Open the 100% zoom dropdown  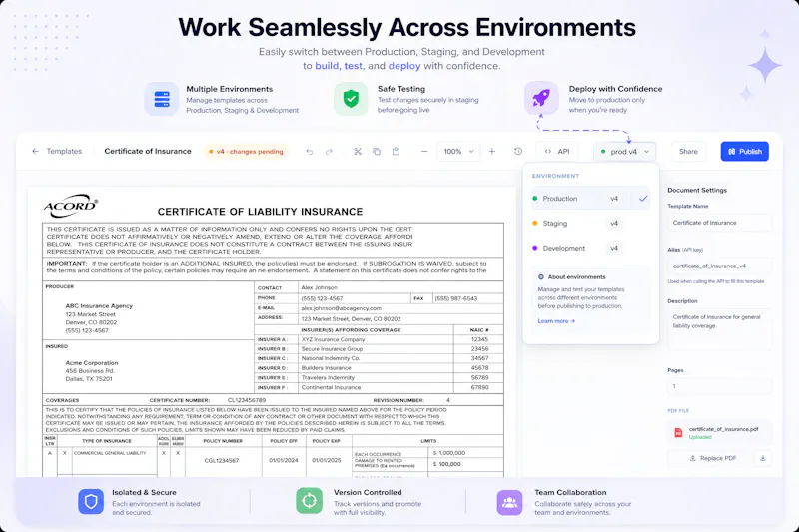coord(458,151)
